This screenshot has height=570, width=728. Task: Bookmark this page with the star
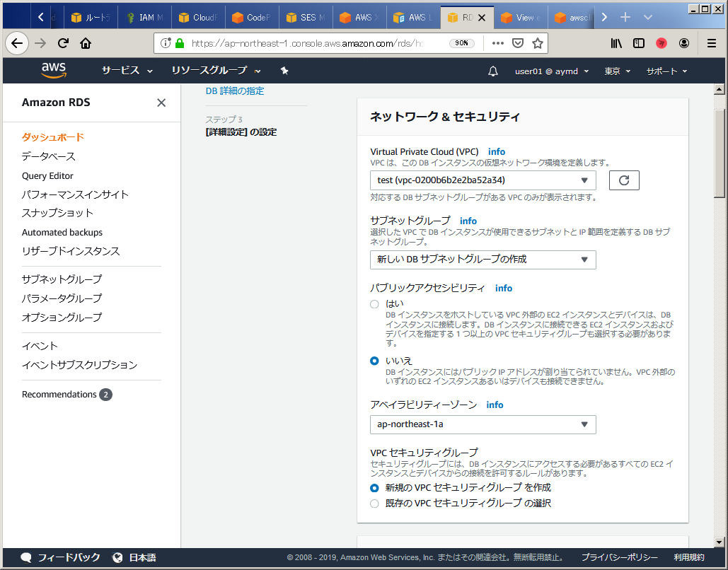(538, 43)
